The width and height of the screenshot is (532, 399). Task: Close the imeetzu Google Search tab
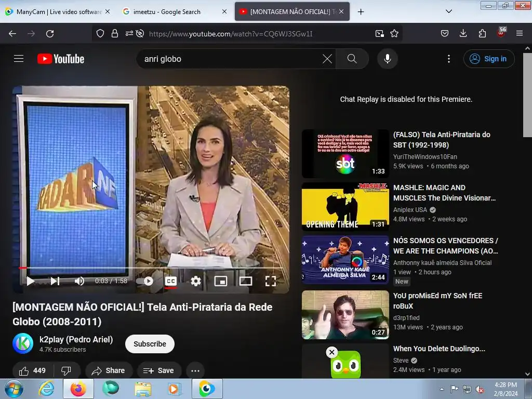tap(224, 11)
